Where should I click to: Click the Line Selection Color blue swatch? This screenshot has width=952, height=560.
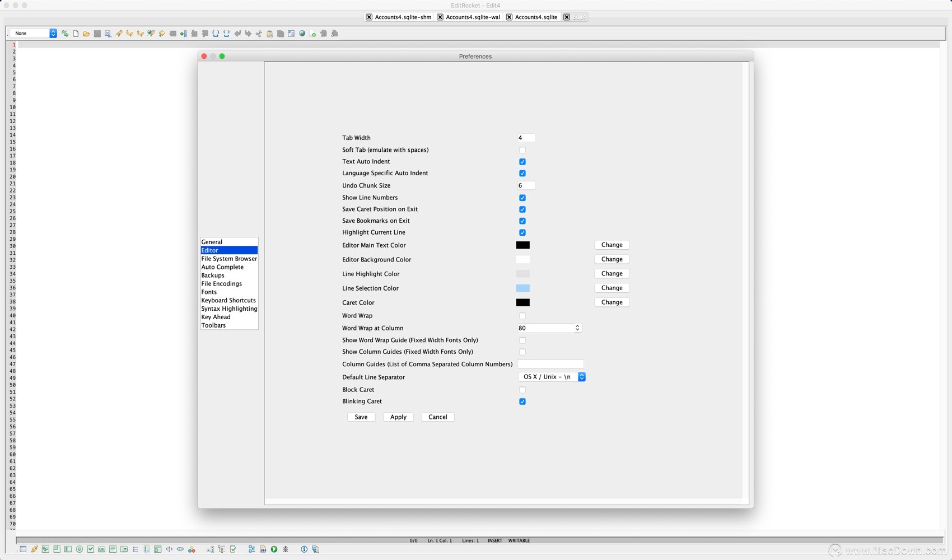[522, 288]
